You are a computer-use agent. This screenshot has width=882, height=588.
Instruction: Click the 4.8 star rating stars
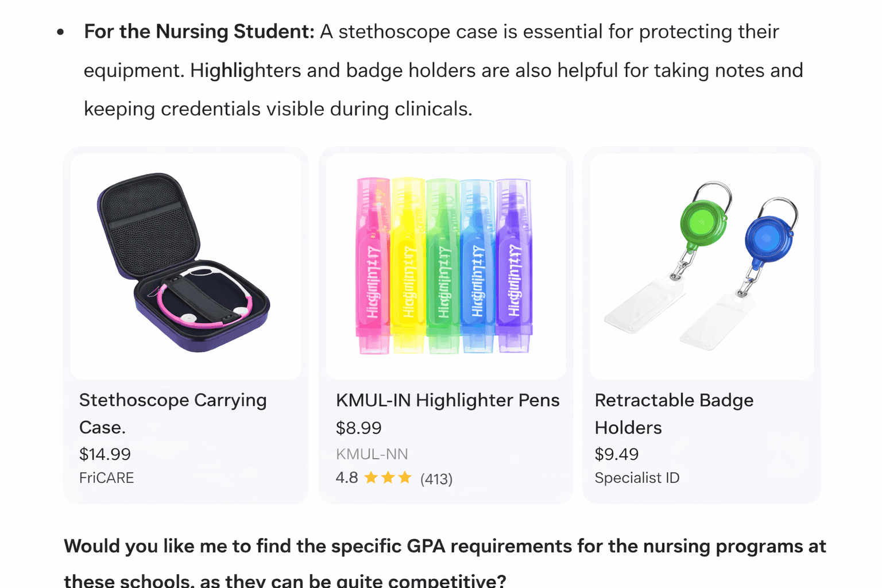point(389,477)
